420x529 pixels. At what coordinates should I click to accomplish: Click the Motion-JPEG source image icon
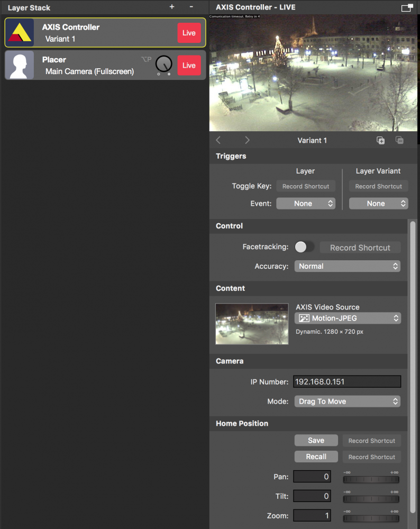tap(304, 318)
